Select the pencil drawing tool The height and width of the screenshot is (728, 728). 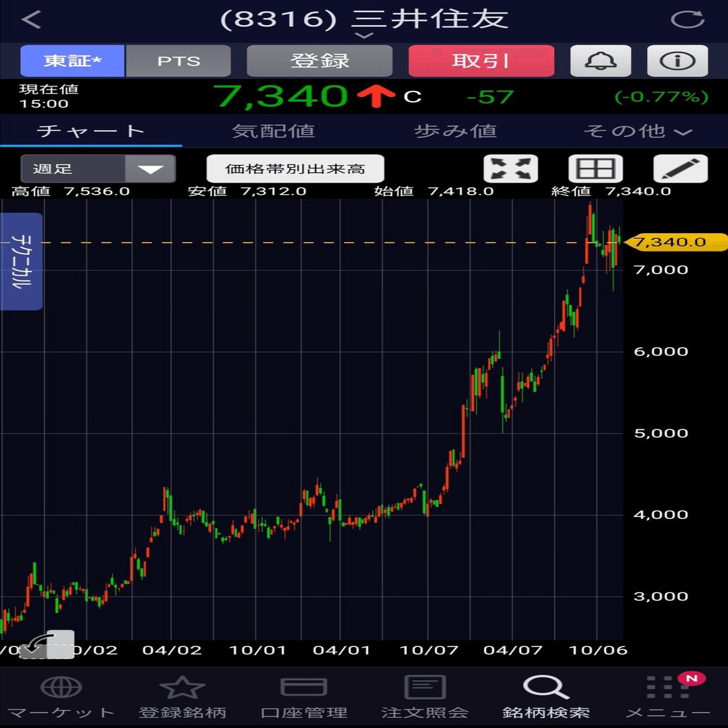681,169
